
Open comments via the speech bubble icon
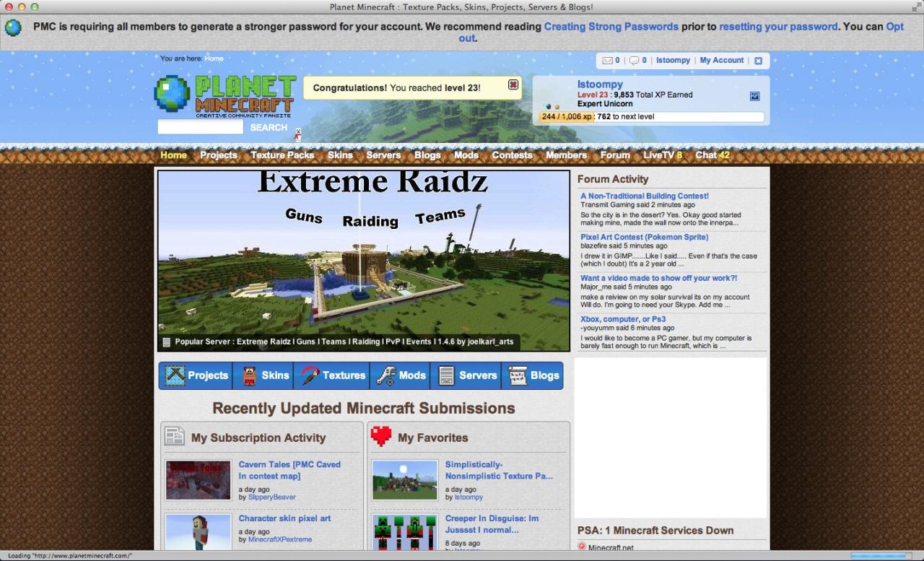pyautogui.click(x=635, y=60)
